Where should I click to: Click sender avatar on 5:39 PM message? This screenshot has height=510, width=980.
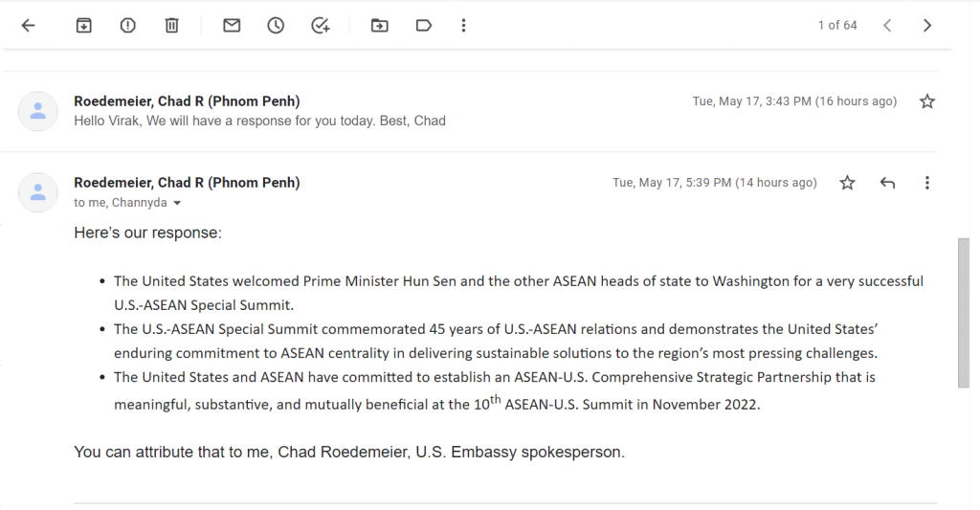pos(38,192)
